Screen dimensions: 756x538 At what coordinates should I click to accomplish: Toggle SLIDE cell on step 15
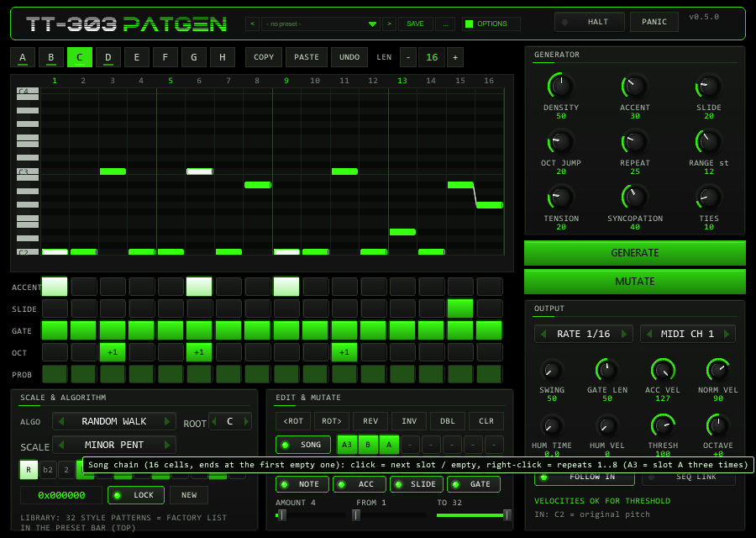point(460,309)
